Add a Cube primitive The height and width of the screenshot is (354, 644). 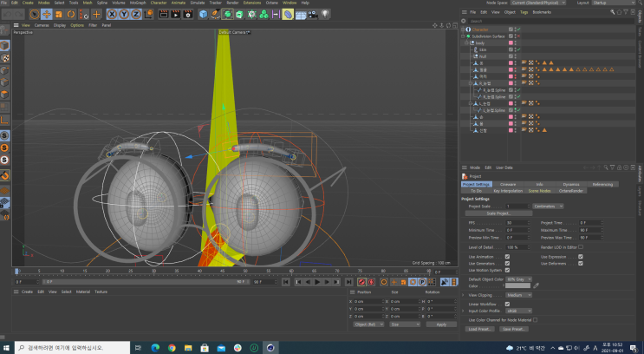(204, 15)
